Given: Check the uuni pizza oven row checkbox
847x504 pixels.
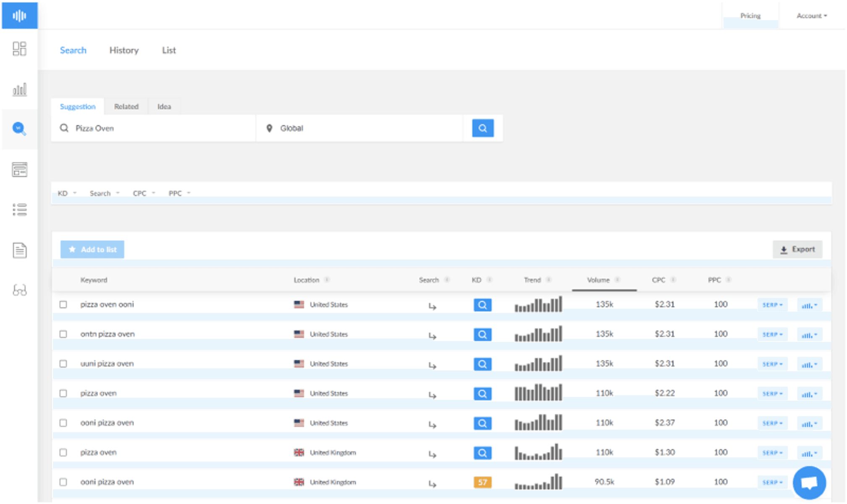Looking at the screenshot, I should [63, 364].
